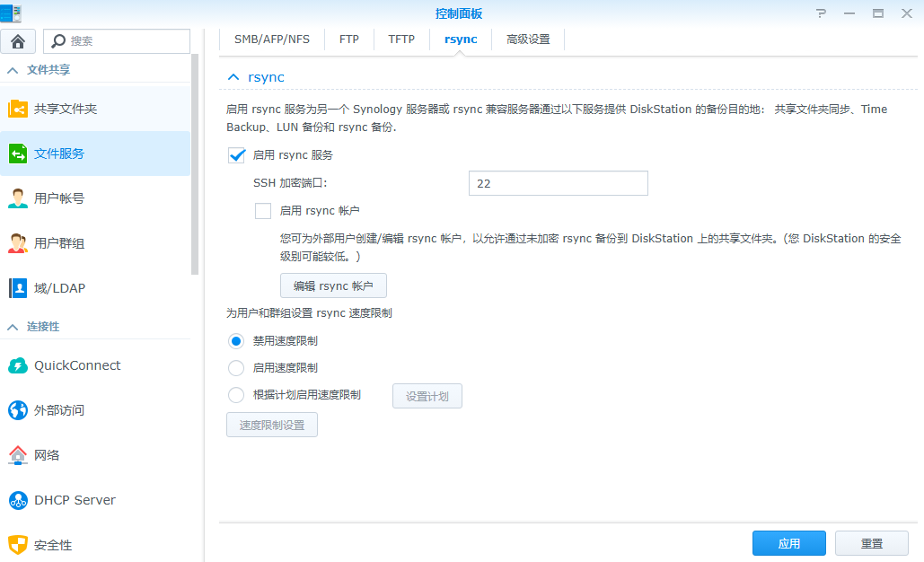The image size is (924, 562).
Task: Select the 启用速度限制 radio button
Action: click(235, 366)
